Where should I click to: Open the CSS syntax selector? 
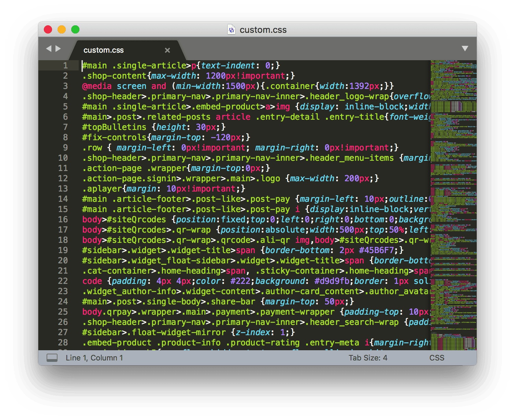(x=437, y=358)
